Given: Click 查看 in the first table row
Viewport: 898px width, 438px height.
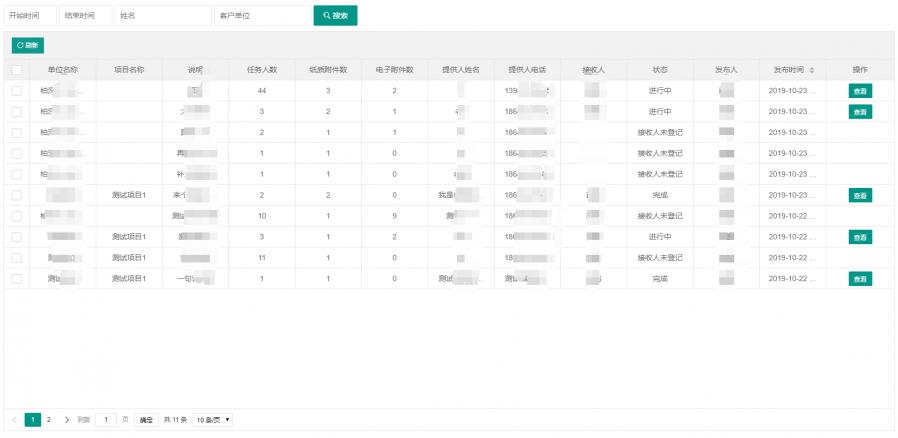Looking at the screenshot, I should click(x=860, y=91).
